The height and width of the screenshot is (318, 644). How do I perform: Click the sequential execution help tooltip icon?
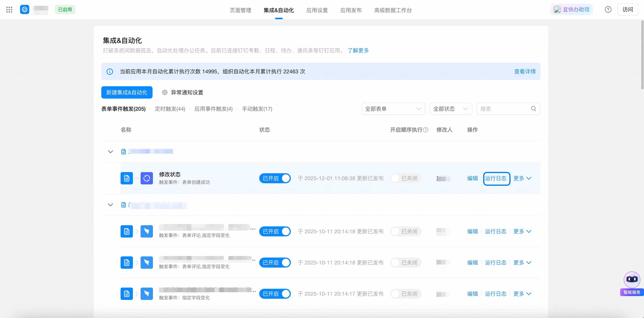(x=426, y=130)
